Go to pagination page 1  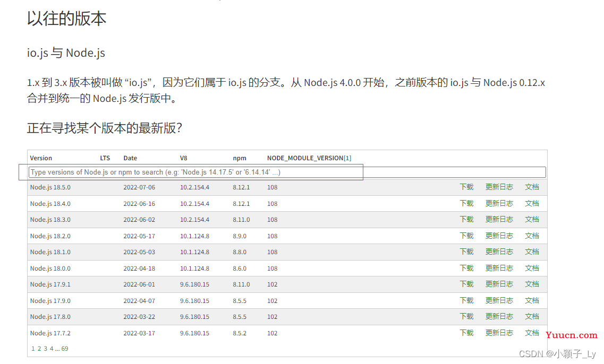pyautogui.click(x=33, y=349)
